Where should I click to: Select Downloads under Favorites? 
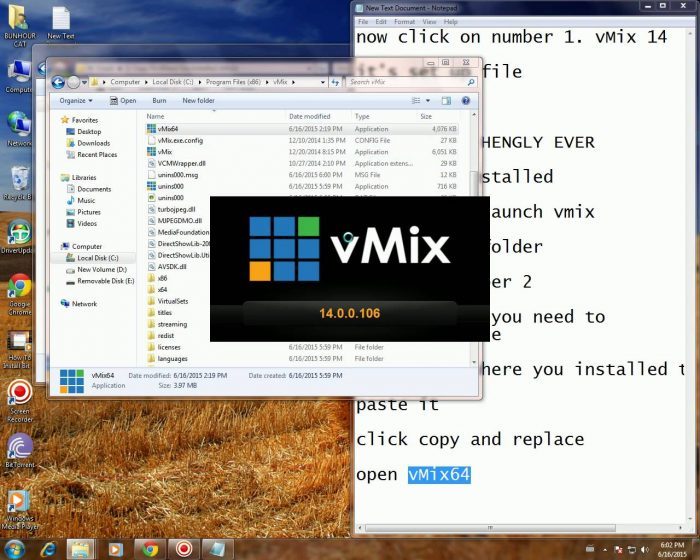pyautogui.click(x=93, y=143)
